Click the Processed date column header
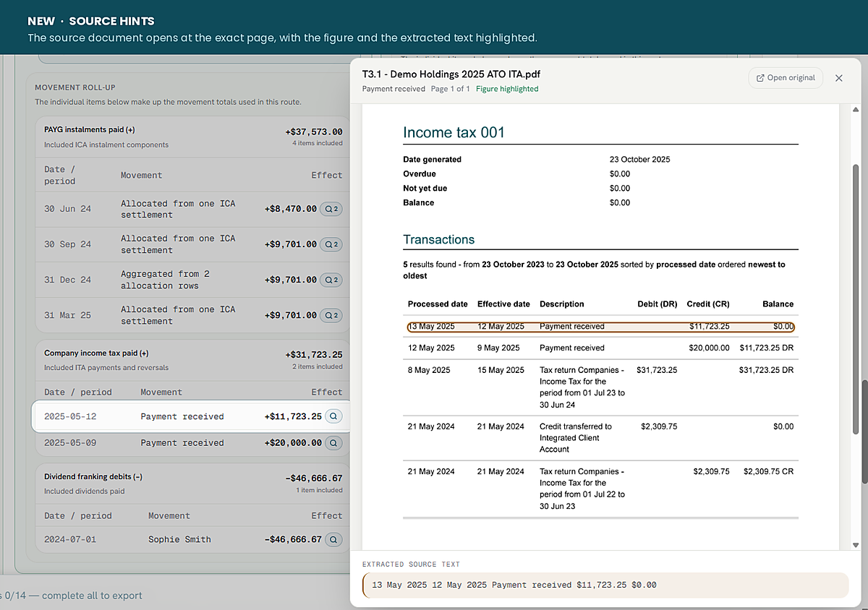Viewport: 868px width, 610px height. pos(438,304)
